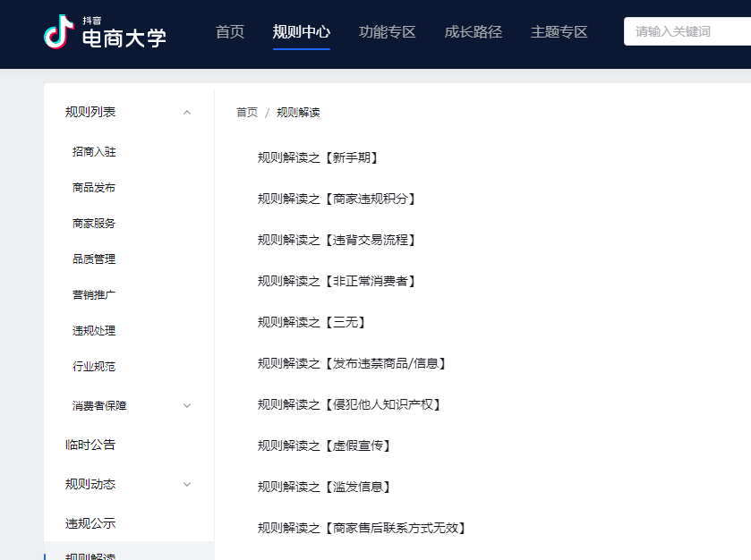751x560 pixels.
Task: Choose 行业规范 in the sidebar
Action: [94, 367]
